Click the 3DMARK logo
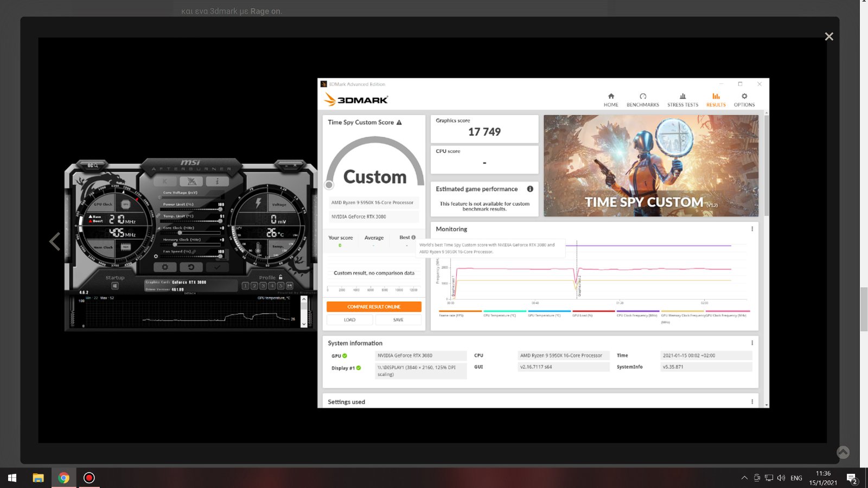Viewport: 868px width, 488px height. [x=356, y=100]
